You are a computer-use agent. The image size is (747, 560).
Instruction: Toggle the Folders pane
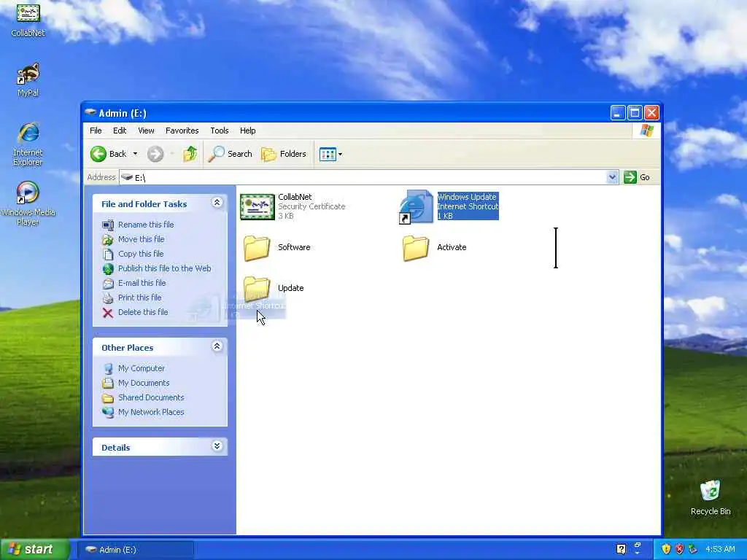coord(284,154)
